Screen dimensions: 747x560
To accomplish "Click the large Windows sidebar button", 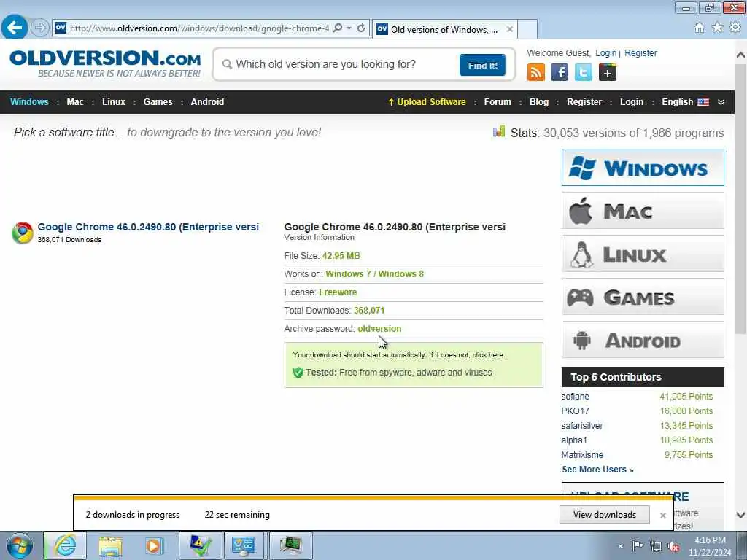I will 643,168.
